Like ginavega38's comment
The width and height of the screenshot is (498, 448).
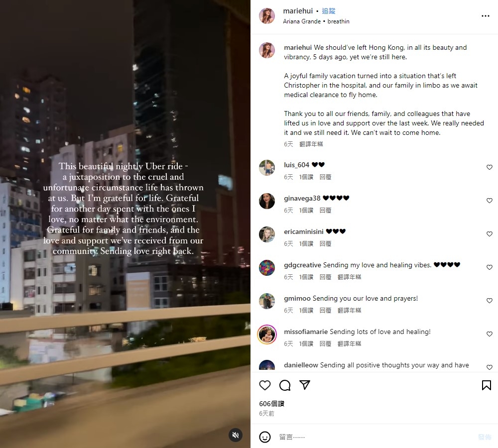[490, 201]
